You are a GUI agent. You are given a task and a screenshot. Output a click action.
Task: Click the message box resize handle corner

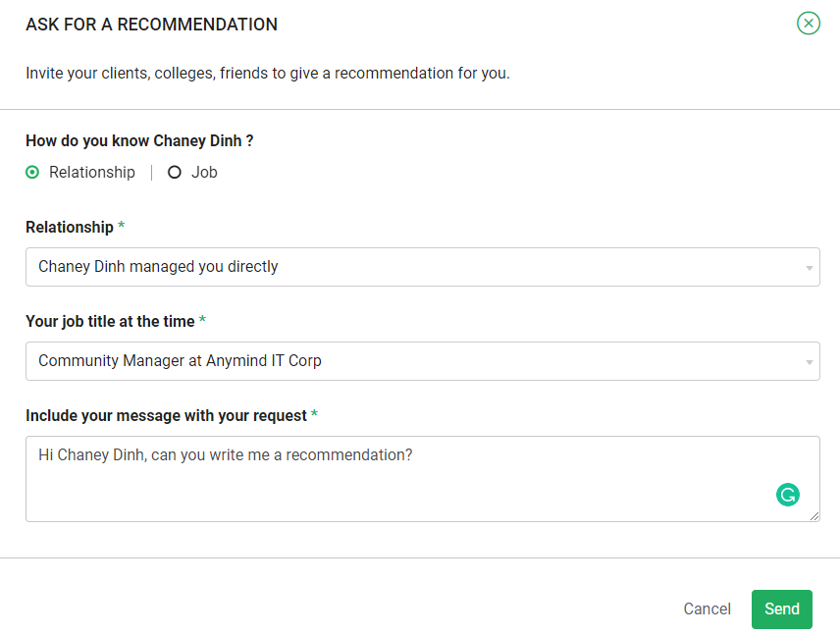814,516
